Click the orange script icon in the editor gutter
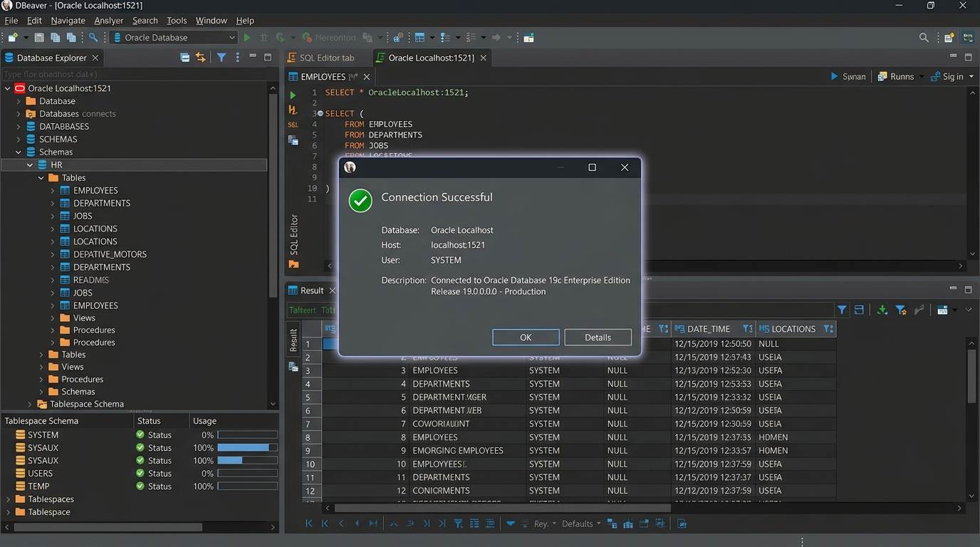This screenshot has height=547, width=980. click(293, 110)
